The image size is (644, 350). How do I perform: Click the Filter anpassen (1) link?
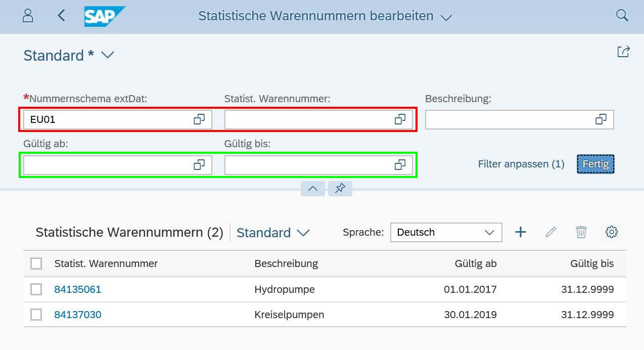point(521,164)
